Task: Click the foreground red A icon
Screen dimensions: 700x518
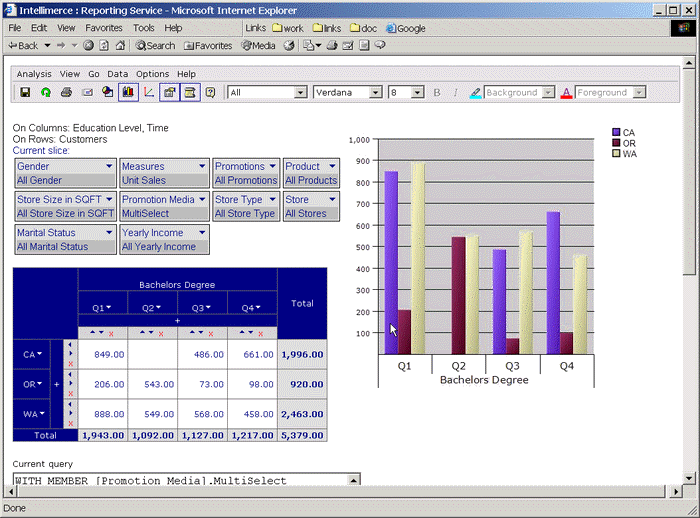Action: [566, 93]
